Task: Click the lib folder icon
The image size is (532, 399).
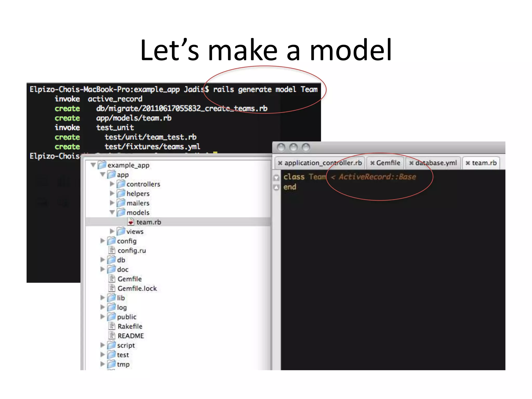Action: tap(111, 298)
